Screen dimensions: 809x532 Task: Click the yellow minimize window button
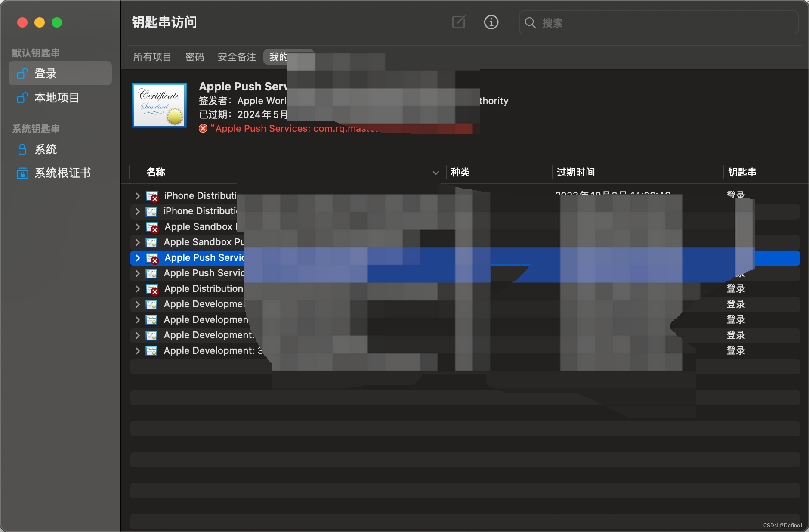[40, 22]
